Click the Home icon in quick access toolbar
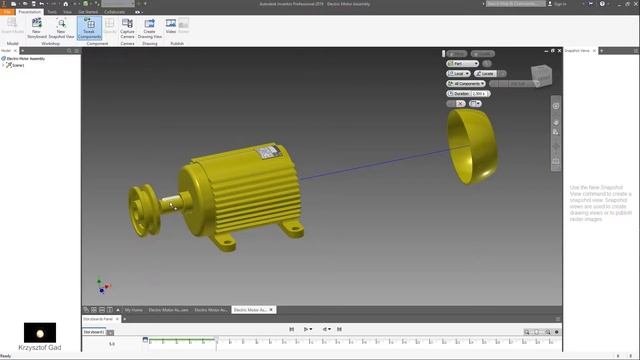This screenshot has height=360, width=640. (65, 4)
